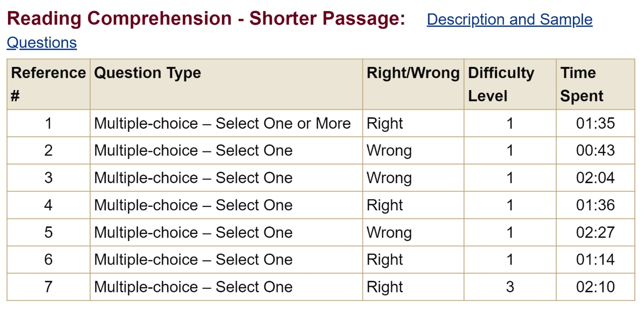Click reference number 2 in the table
The image size is (644, 316).
[x=48, y=150]
